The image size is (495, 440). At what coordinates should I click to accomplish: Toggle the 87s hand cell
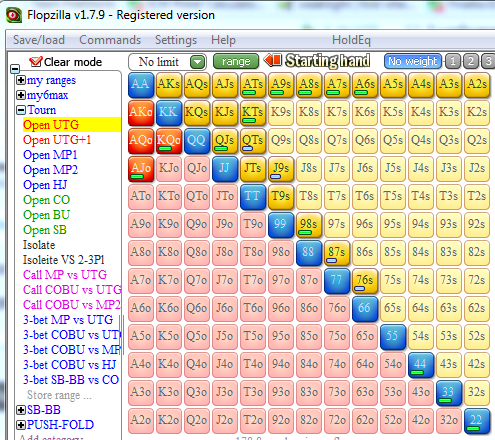(337, 253)
